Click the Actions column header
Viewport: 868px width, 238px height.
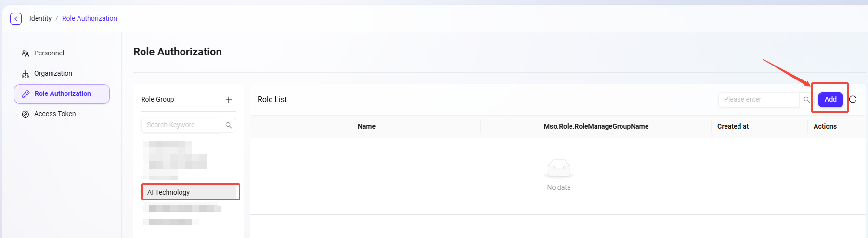click(825, 126)
